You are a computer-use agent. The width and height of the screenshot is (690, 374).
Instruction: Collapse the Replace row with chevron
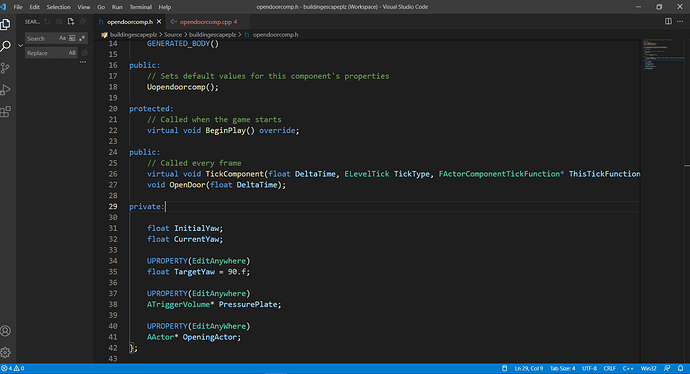(x=20, y=45)
